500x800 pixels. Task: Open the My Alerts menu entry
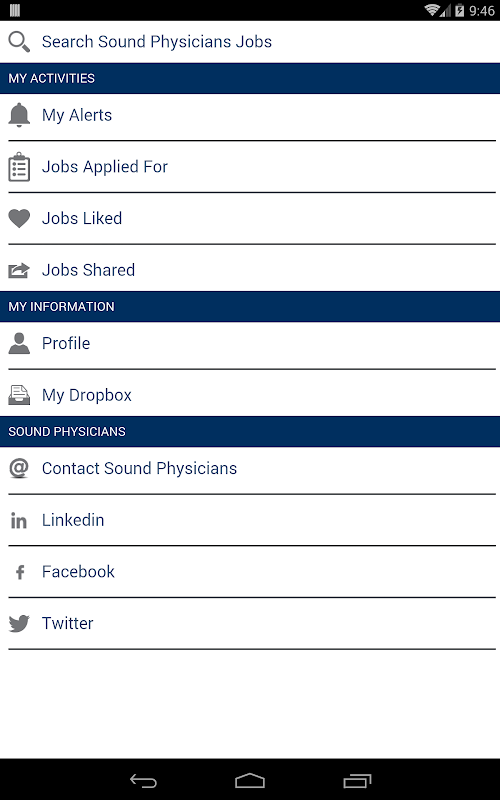click(x=250, y=116)
